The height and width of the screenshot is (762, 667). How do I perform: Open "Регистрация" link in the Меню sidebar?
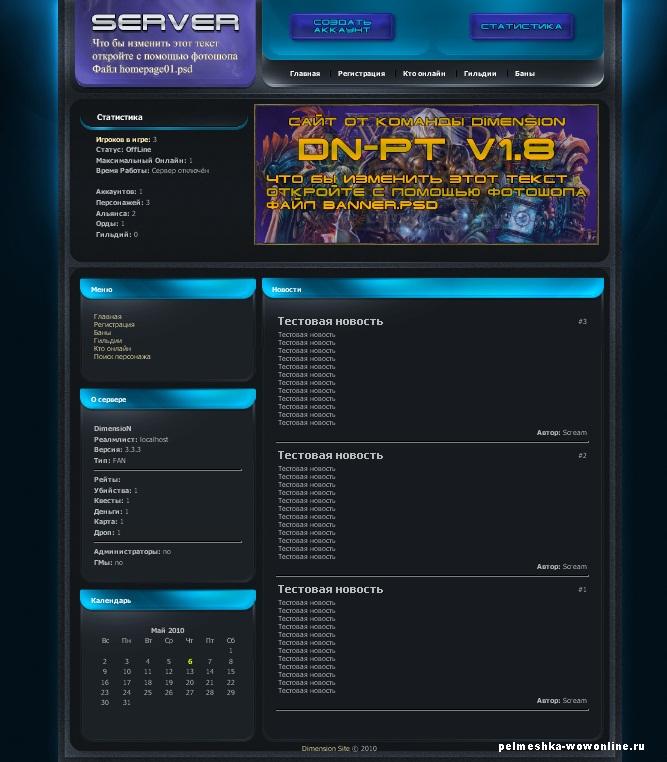[x=114, y=325]
